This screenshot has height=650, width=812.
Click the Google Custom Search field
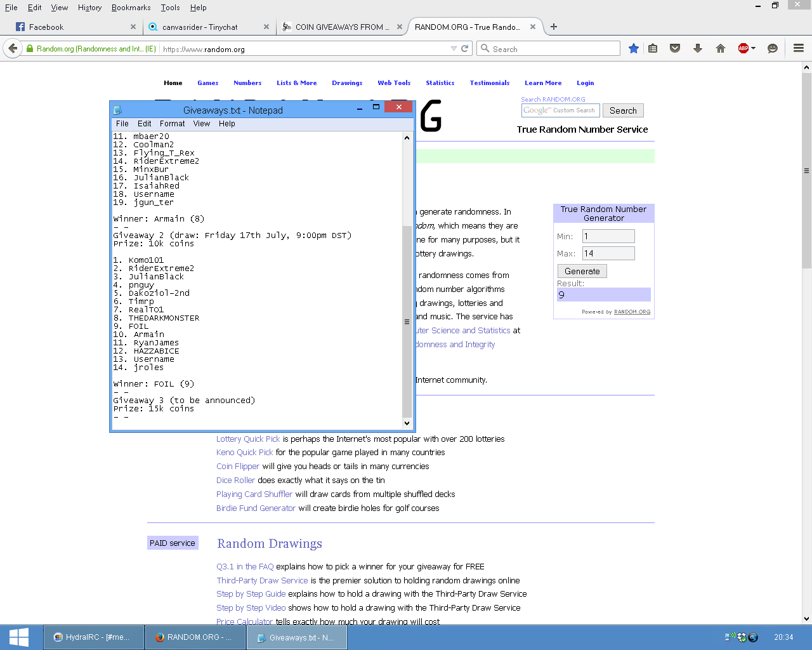pos(561,110)
